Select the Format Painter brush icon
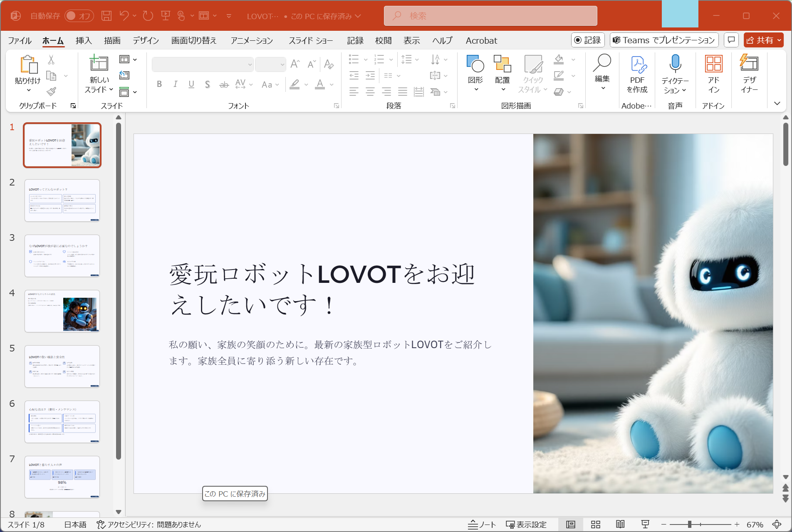 (51, 91)
